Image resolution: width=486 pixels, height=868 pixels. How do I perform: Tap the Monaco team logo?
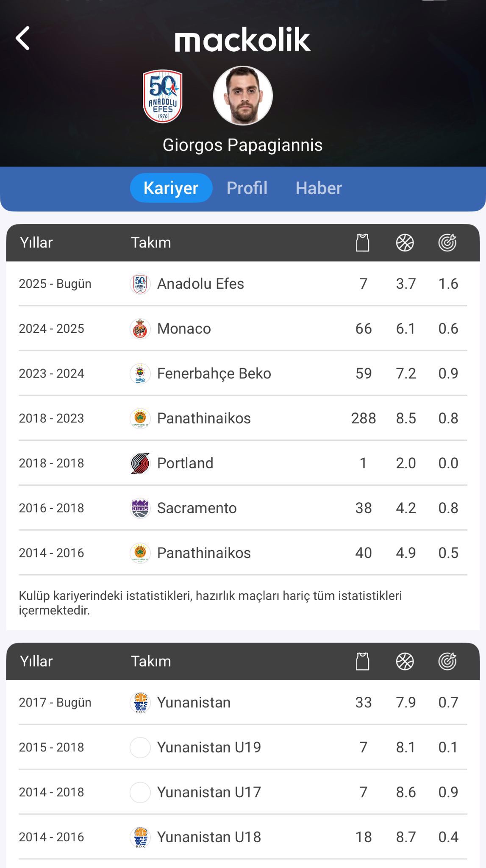click(x=140, y=329)
